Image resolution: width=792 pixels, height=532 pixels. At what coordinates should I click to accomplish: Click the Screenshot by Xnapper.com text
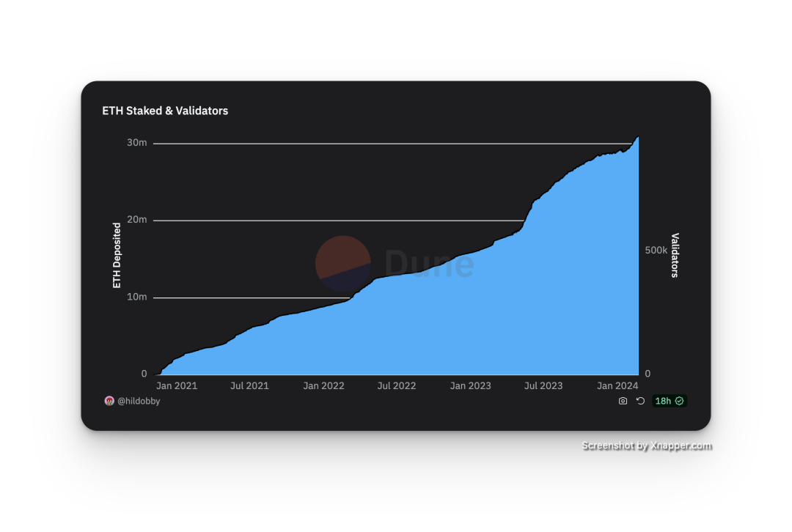(x=645, y=445)
